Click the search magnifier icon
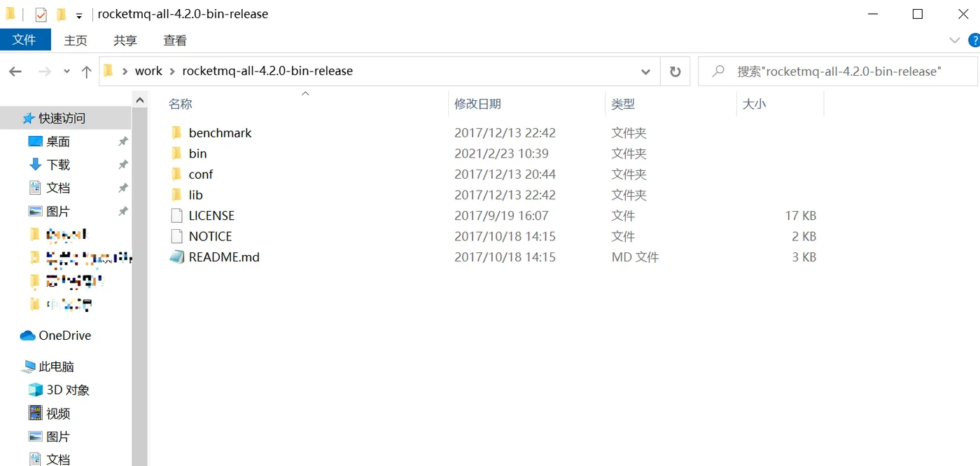Image resolution: width=980 pixels, height=466 pixels. (x=717, y=71)
